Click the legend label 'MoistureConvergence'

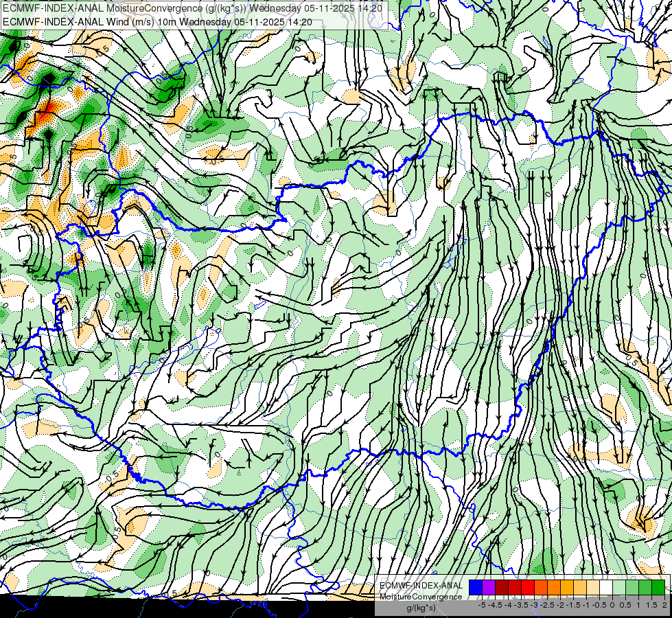coord(421,597)
